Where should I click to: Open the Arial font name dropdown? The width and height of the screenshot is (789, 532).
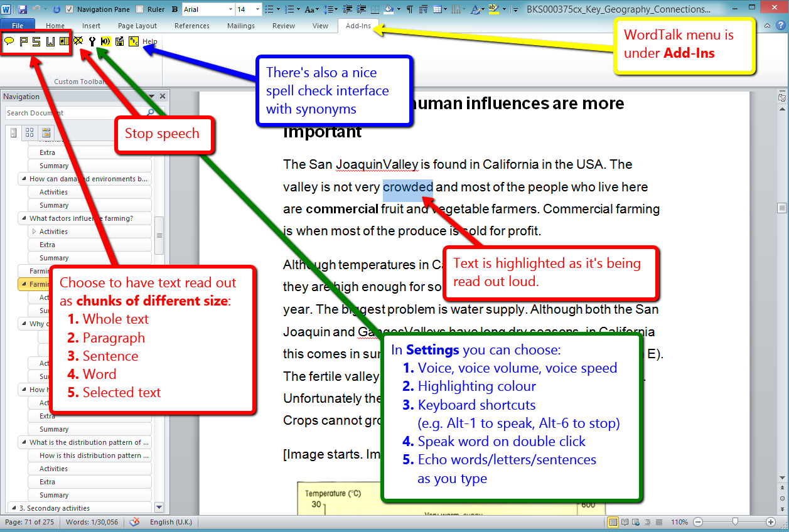(x=230, y=9)
